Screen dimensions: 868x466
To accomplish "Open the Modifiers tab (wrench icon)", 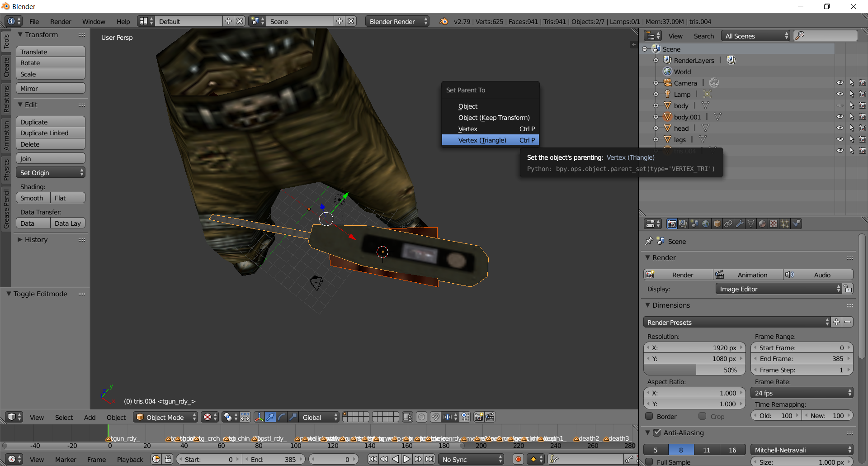I will pos(740,223).
